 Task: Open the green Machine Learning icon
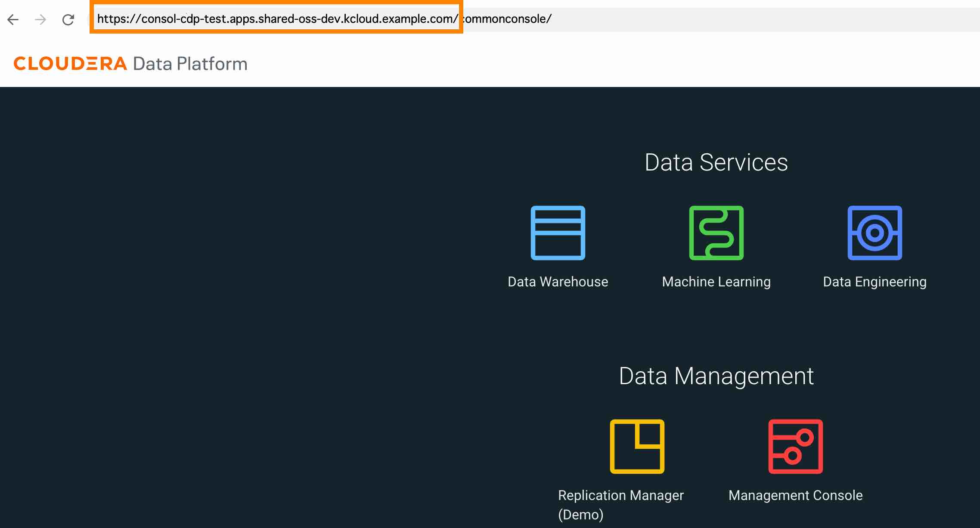(x=716, y=233)
